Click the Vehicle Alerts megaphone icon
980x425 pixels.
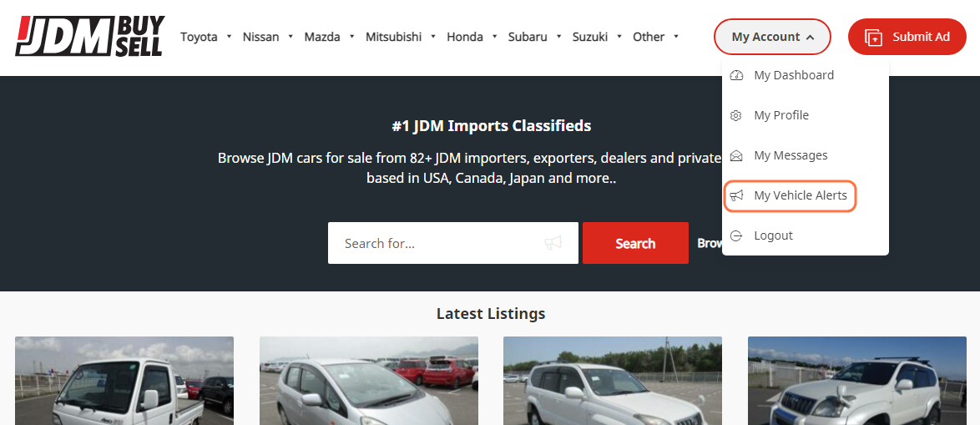click(736, 195)
